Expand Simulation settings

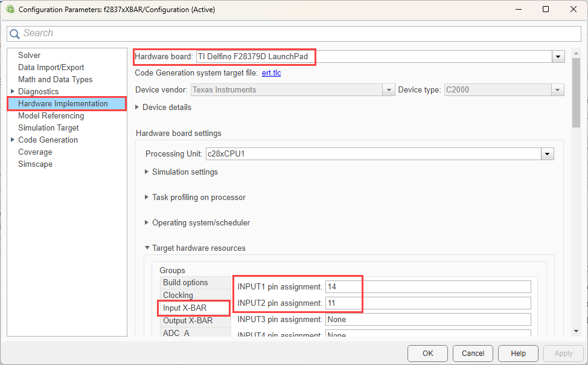(147, 172)
